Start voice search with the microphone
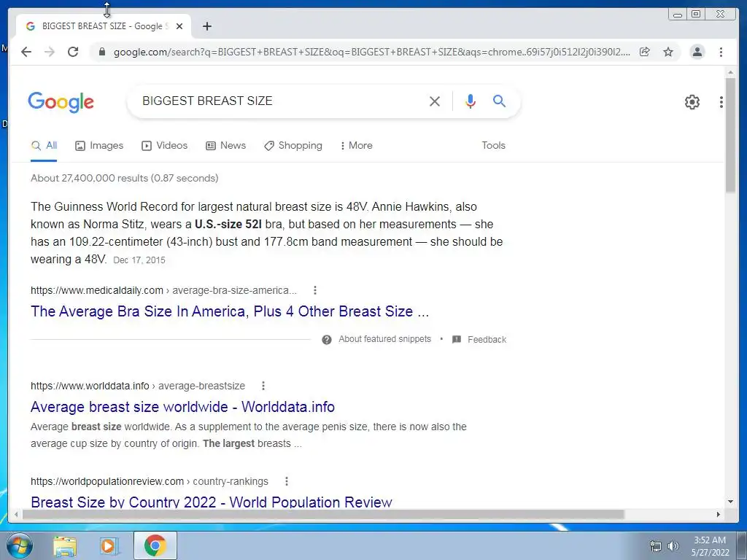Image resolution: width=747 pixels, height=560 pixels. pos(471,101)
